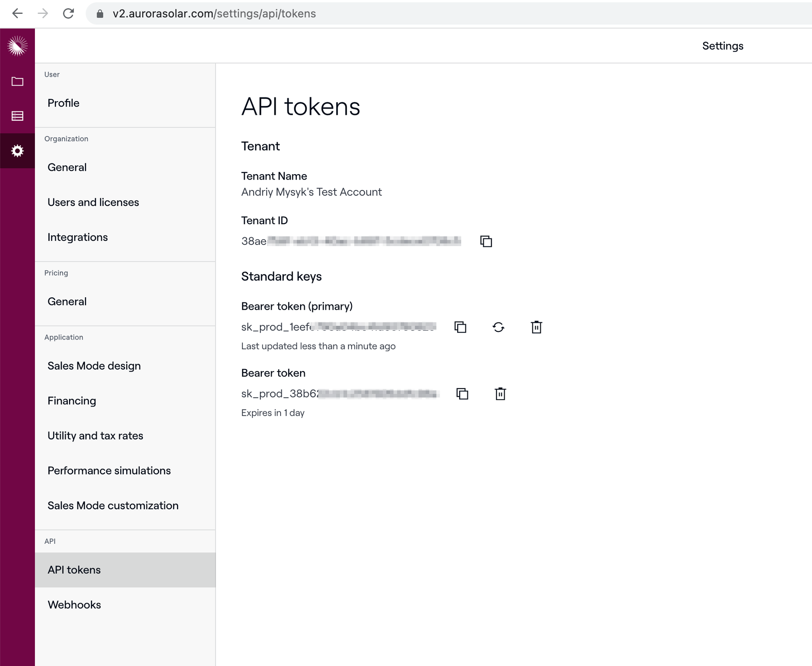Copy the expiring Bearer token

click(x=462, y=394)
